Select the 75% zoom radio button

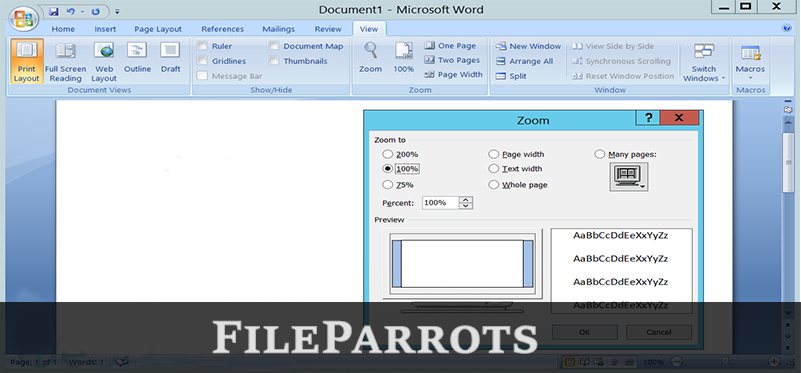click(x=388, y=185)
